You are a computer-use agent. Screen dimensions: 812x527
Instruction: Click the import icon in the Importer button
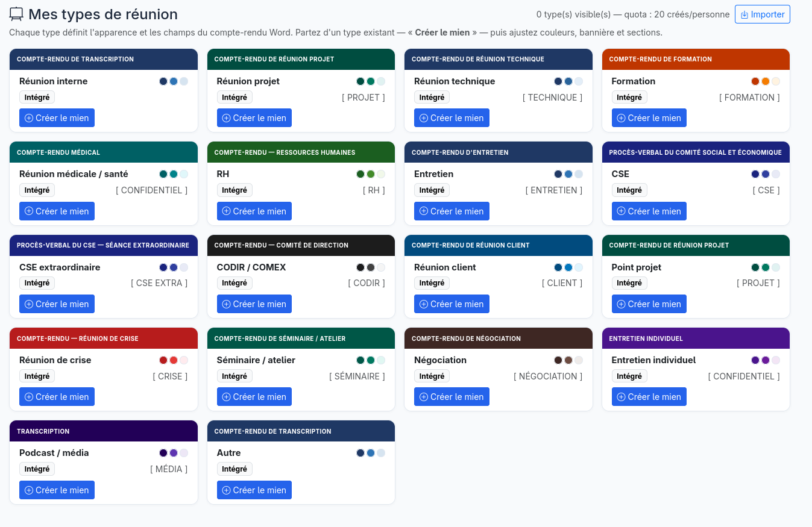coord(744,14)
